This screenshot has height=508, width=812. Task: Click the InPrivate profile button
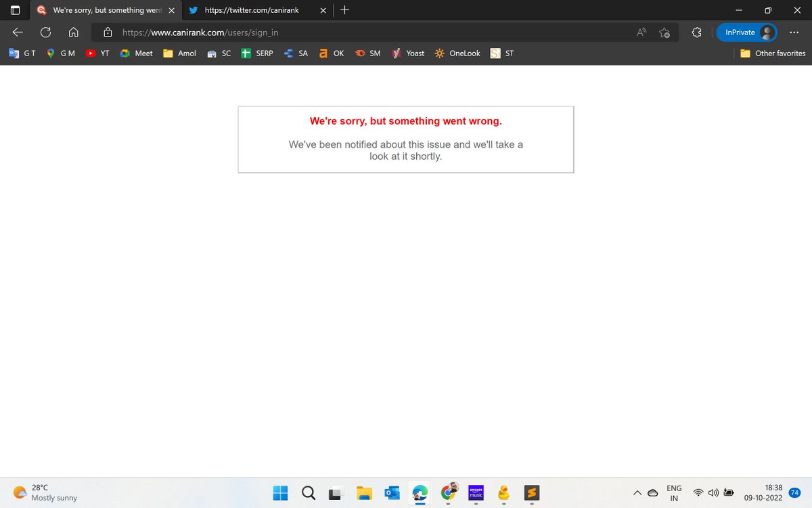[x=747, y=33]
